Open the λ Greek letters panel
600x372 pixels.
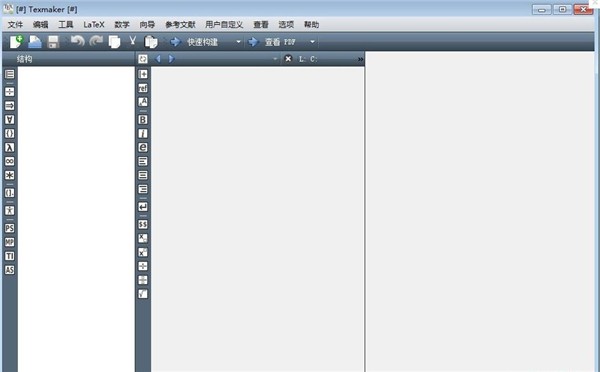tap(10, 147)
